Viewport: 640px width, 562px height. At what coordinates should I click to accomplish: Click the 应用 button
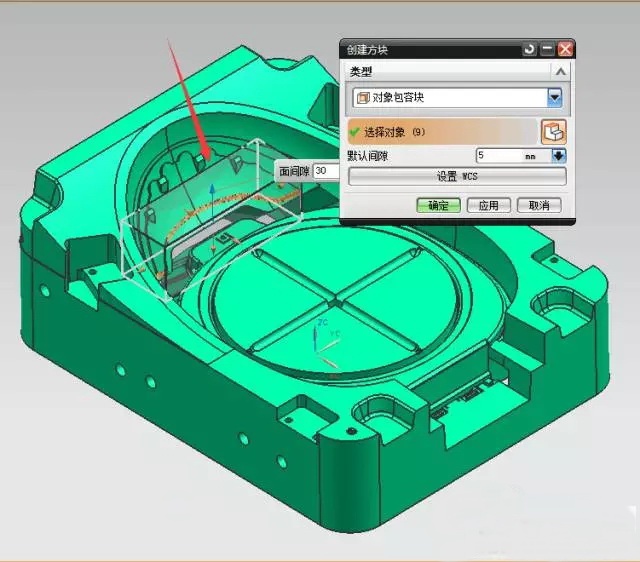click(x=488, y=205)
